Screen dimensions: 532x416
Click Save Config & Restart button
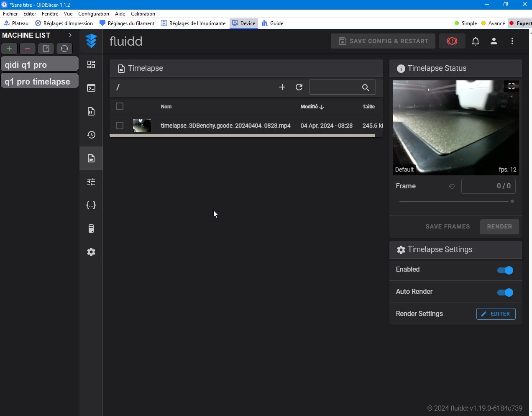(x=383, y=41)
